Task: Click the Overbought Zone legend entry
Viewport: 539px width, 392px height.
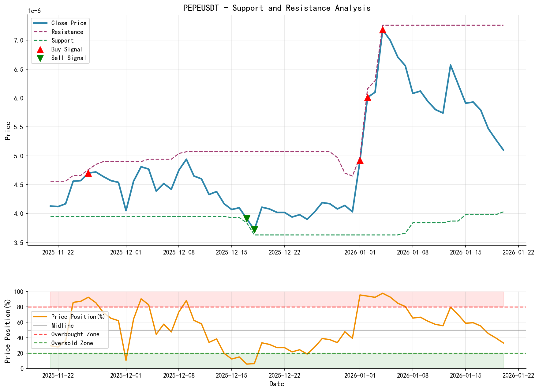Action: click(76, 334)
